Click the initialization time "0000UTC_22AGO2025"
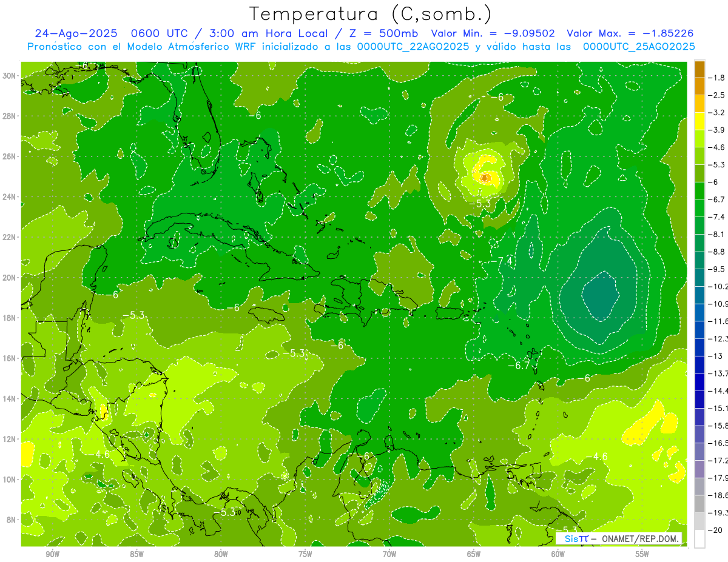This screenshot has height=562, width=728. (x=413, y=47)
